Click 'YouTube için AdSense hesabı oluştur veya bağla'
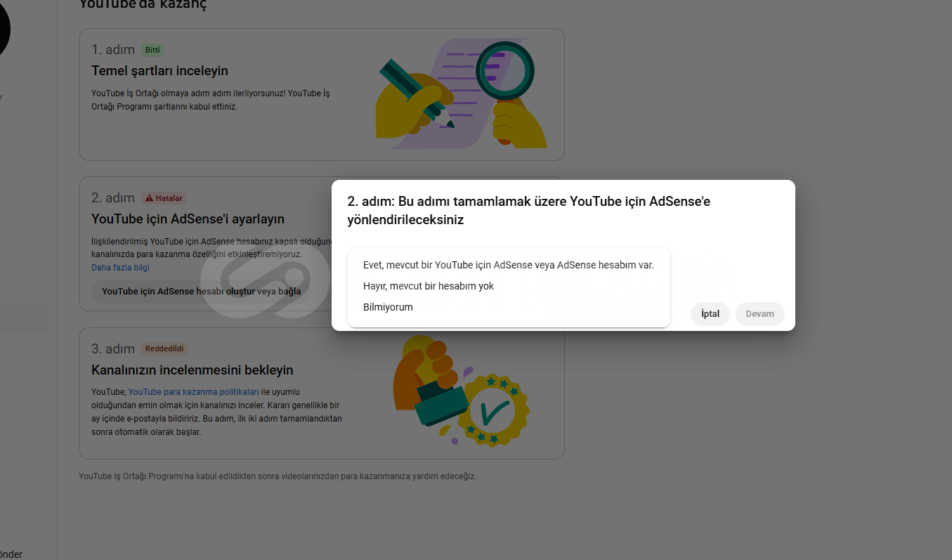952x560 pixels. click(201, 291)
